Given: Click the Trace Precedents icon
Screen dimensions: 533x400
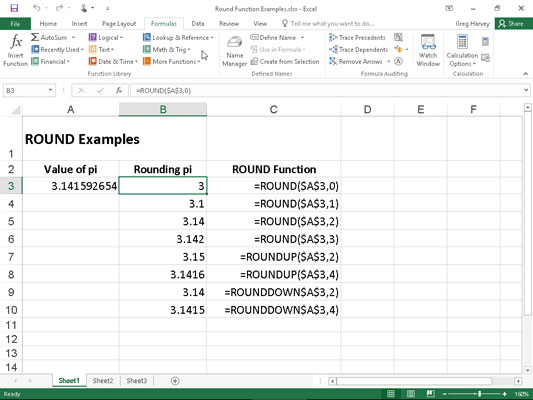Looking at the screenshot, I should tap(333, 37).
